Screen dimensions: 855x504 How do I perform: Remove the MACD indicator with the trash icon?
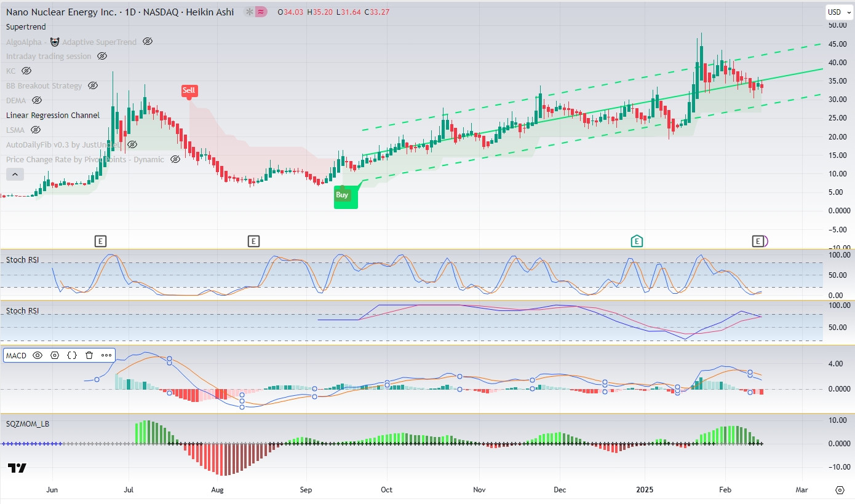tap(89, 355)
